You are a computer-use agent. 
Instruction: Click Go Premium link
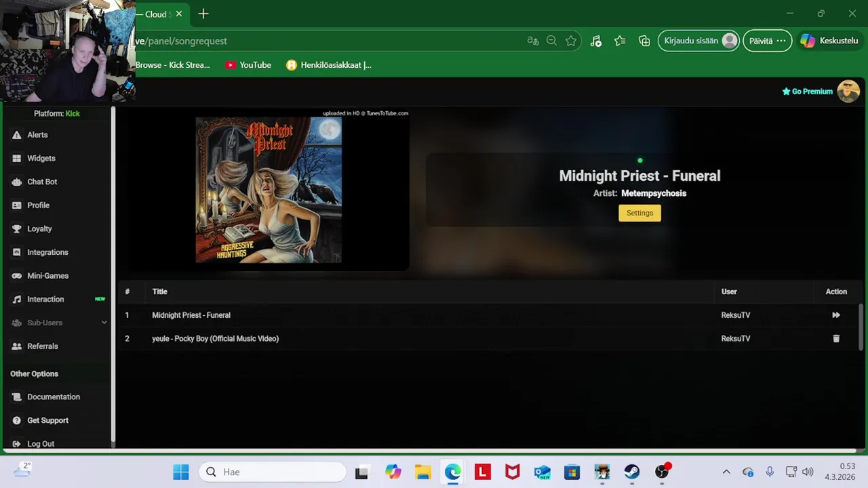807,91
